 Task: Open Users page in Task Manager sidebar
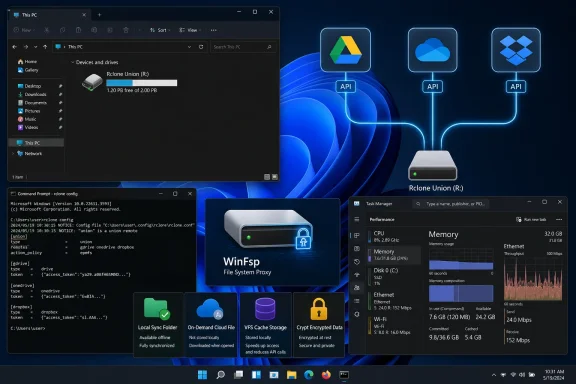357,288
